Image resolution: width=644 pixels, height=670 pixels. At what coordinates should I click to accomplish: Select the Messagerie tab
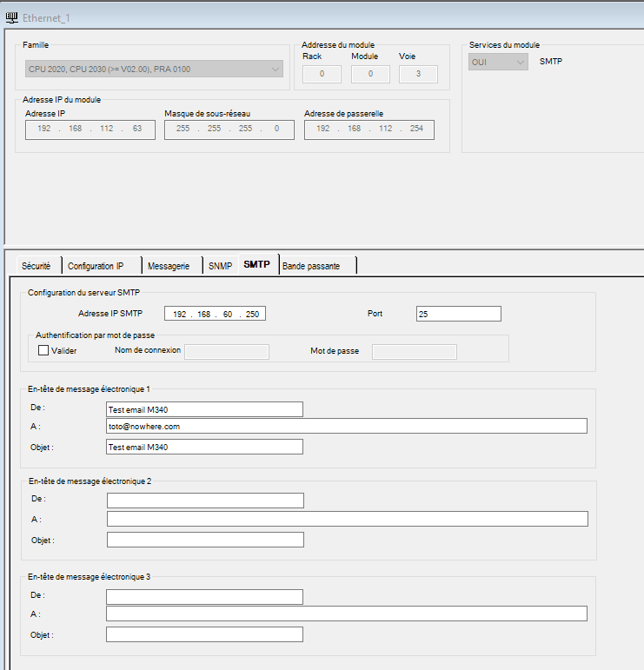click(169, 266)
